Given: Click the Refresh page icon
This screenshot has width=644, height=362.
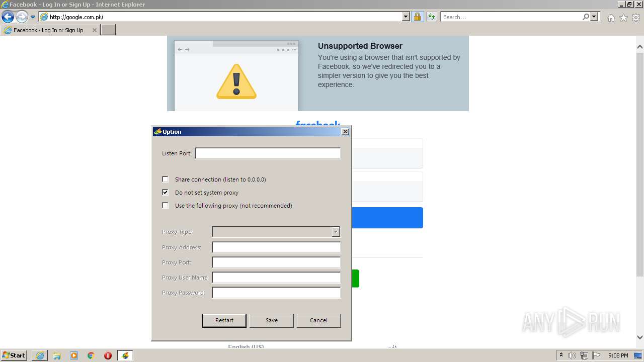Looking at the screenshot, I should (431, 17).
